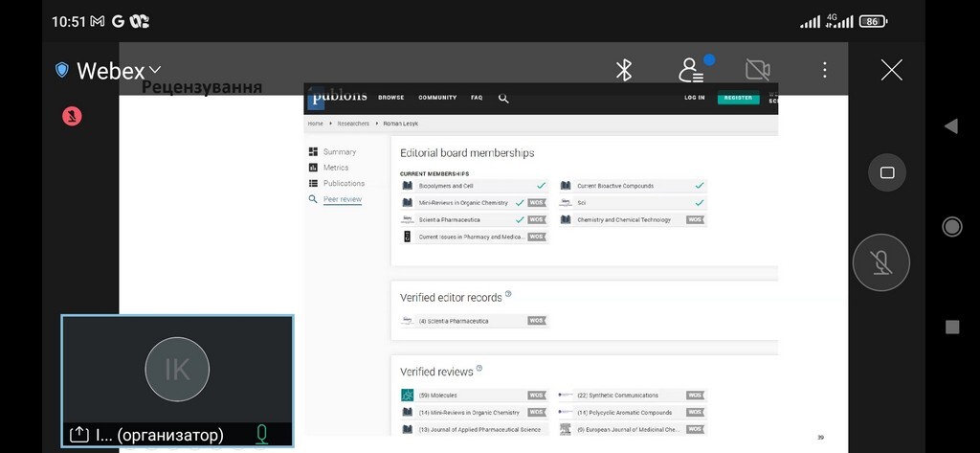The image size is (980, 453).
Task: Tap the Android recent apps square
Action: [952, 327]
